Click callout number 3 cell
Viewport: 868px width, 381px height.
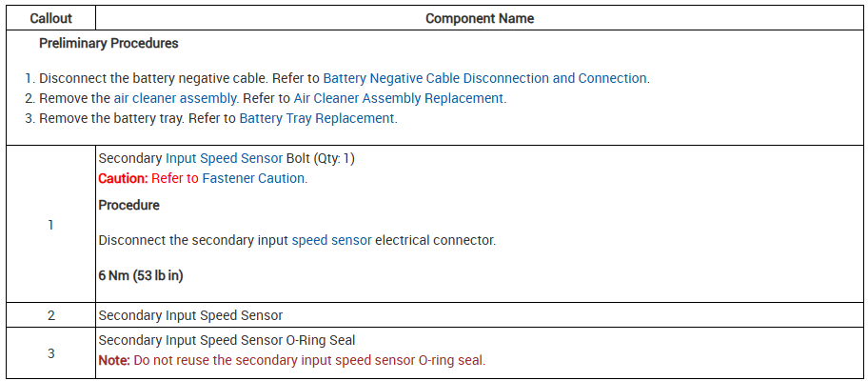pyautogui.click(x=50, y=353)
